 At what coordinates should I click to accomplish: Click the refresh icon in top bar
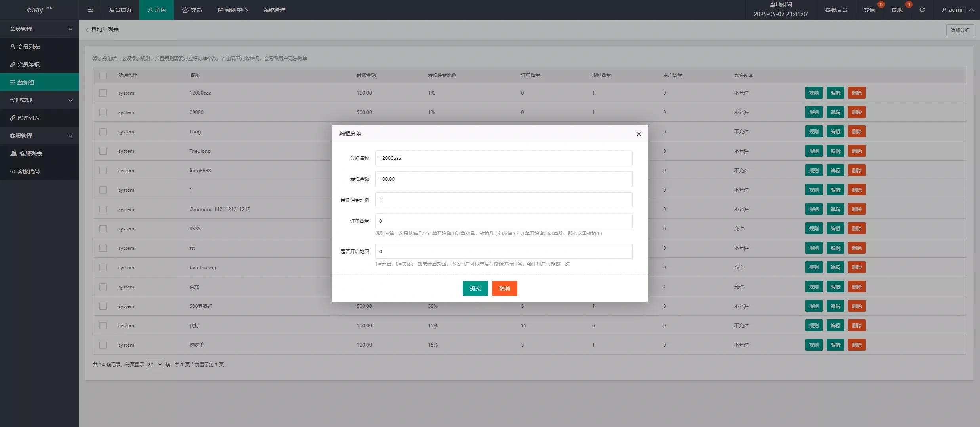pos(922,10)
